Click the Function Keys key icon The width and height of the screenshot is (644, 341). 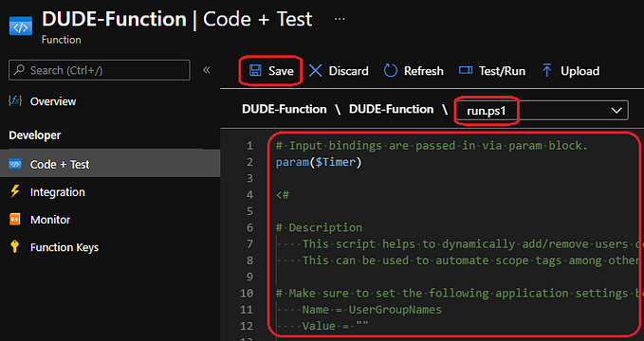tap(15, 247)
